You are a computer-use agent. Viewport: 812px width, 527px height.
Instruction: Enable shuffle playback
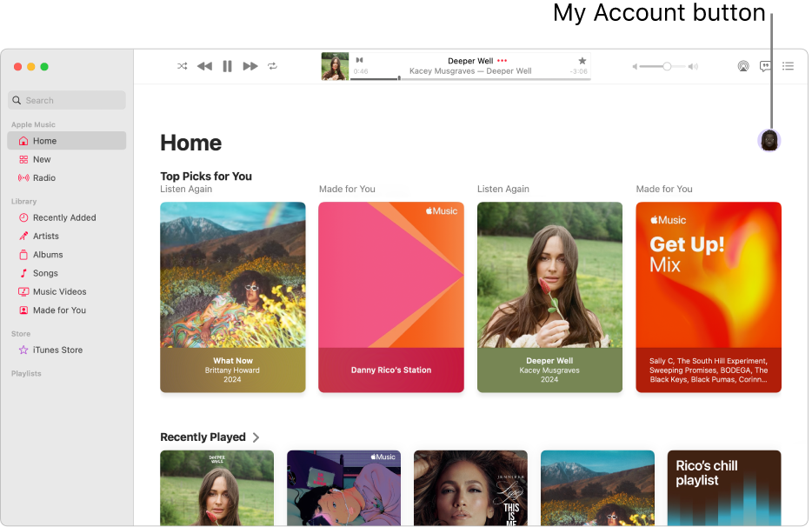(x=182, y=66)
